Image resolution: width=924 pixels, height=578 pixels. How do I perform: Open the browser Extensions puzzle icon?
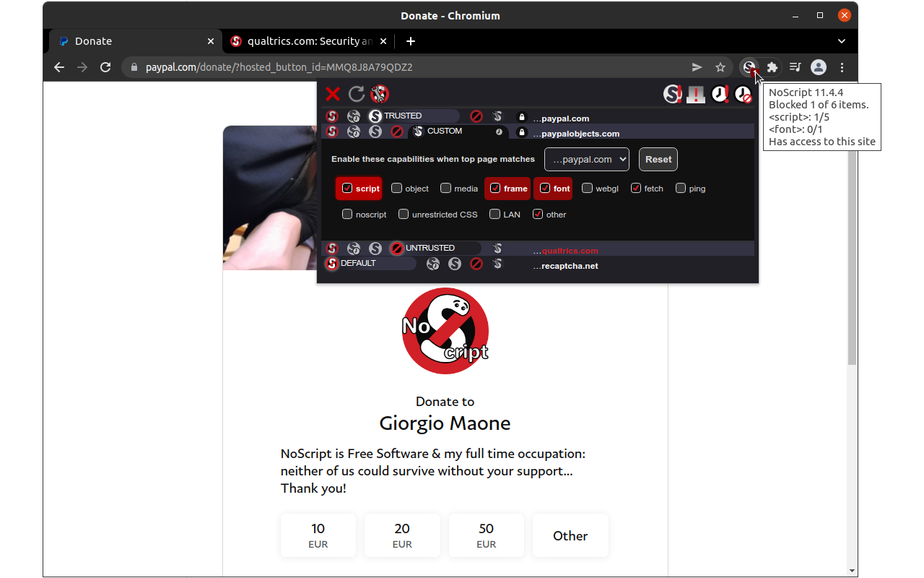pyautogui.click(x=772, y=66)
